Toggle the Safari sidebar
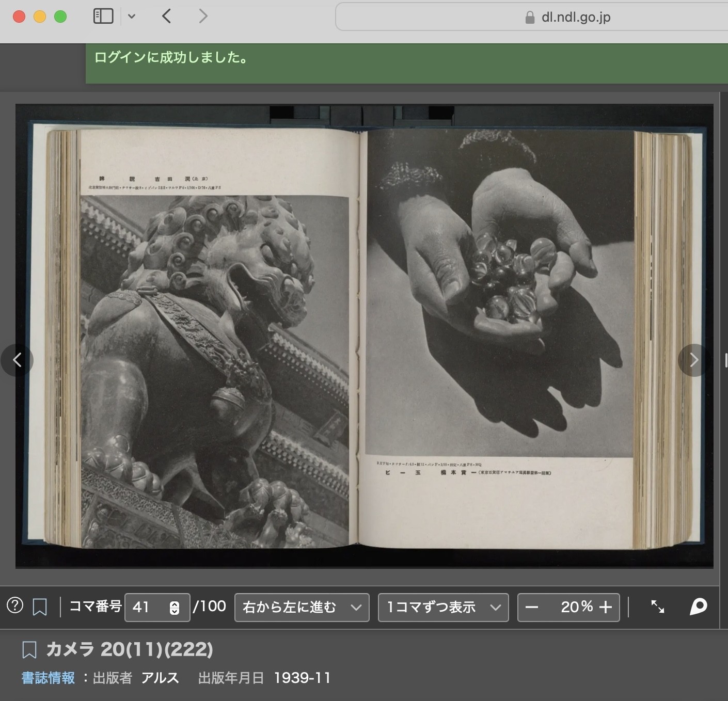 pos(103,16)
